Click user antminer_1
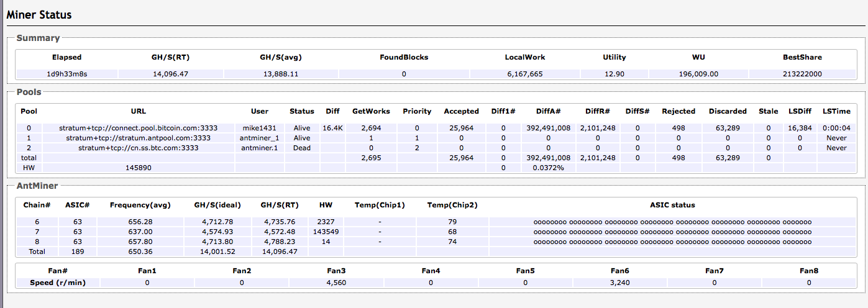This screenshot has width=868, height=308. [259, 138]
